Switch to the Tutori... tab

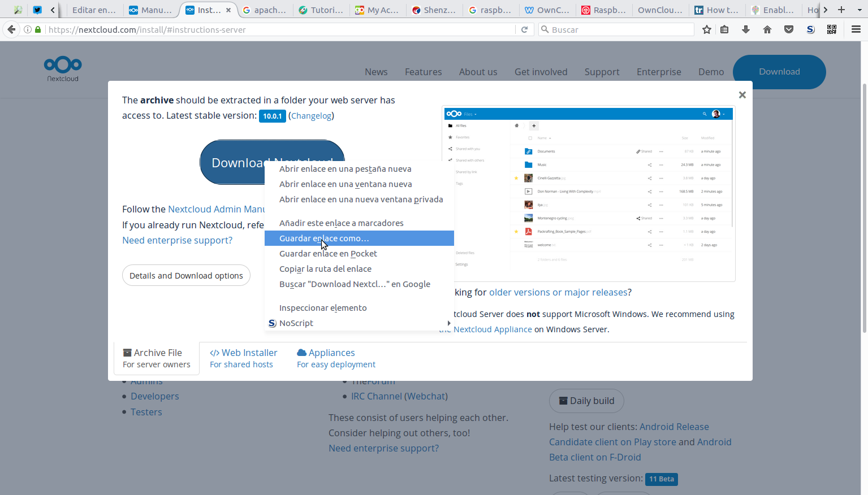click(x=321, y=10)
